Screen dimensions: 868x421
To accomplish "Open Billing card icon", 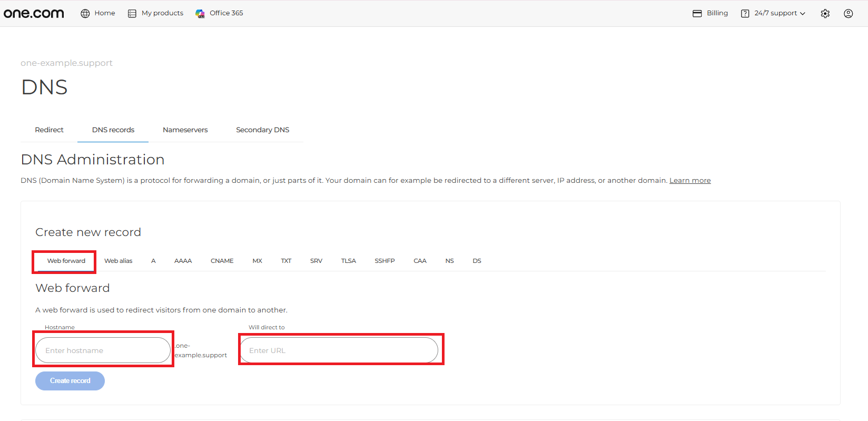I will click(697, 13).
